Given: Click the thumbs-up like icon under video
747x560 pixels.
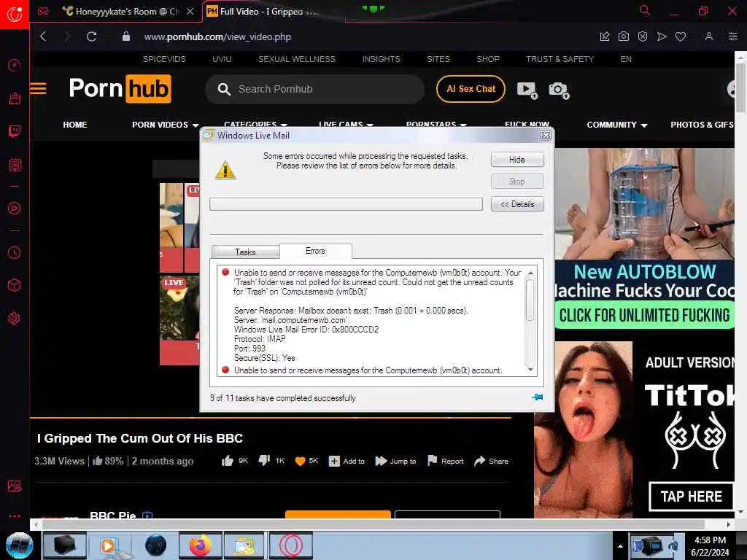Looking at the screenshot, I should point(228,461).
